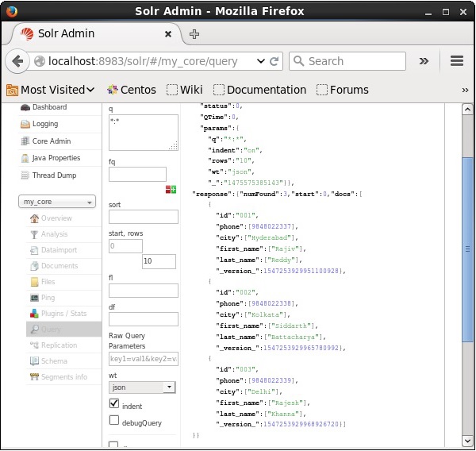Image resolution: width=476 pixels, height=451 pixels.
Task: Click the red-green fq add/remove icon
Action: 171,189
